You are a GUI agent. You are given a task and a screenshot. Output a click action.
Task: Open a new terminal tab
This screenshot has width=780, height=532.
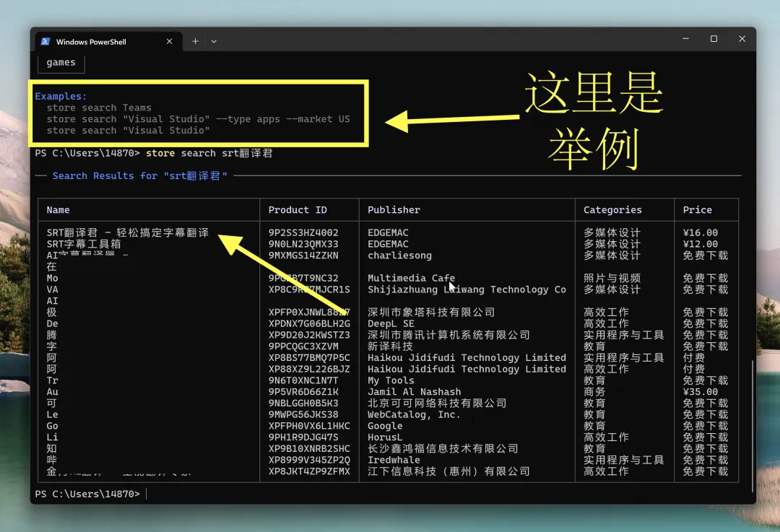[196, 41]
